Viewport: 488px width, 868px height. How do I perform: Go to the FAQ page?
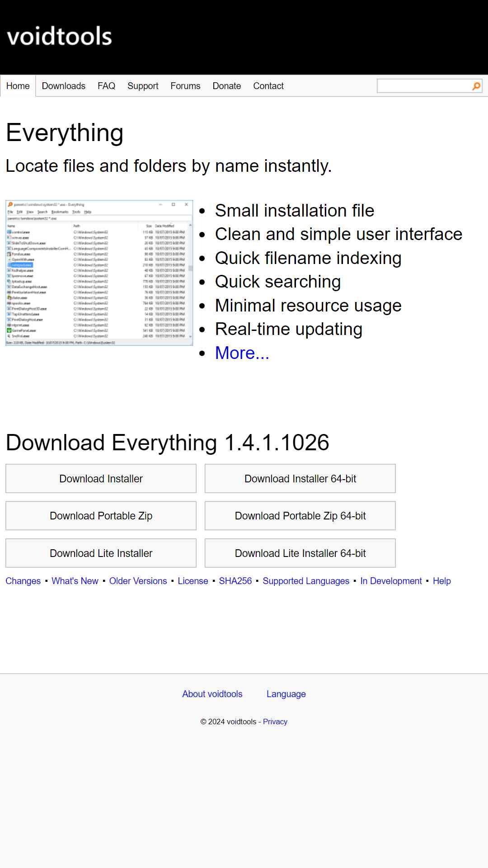tap(107, 86)
